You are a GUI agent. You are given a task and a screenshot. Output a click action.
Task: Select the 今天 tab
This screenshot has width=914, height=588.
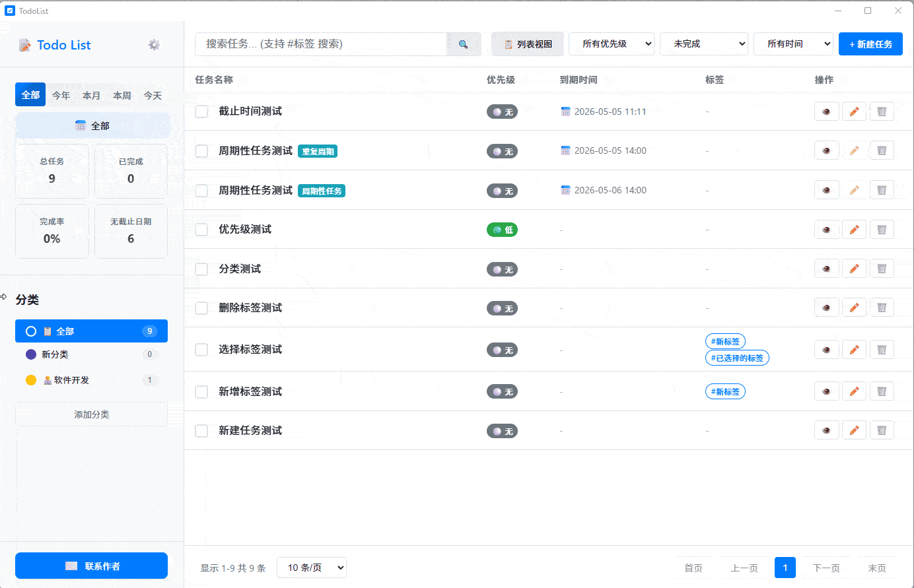point(153,95)
